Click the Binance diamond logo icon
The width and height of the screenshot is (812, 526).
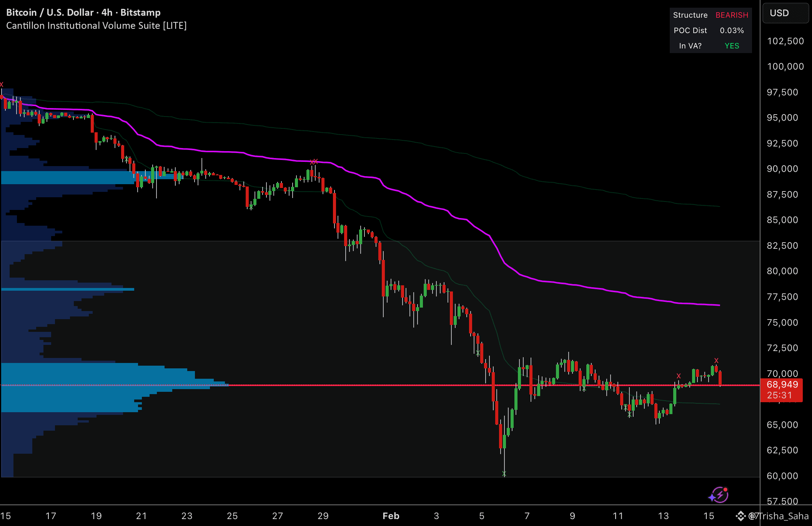740,516
